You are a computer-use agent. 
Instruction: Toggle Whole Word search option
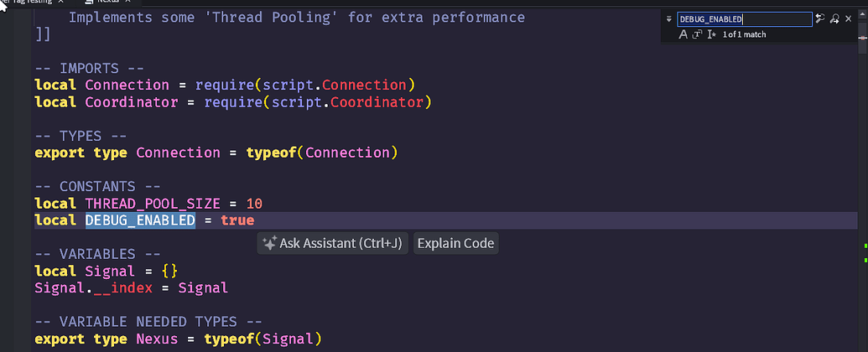(x=697, y=34)
